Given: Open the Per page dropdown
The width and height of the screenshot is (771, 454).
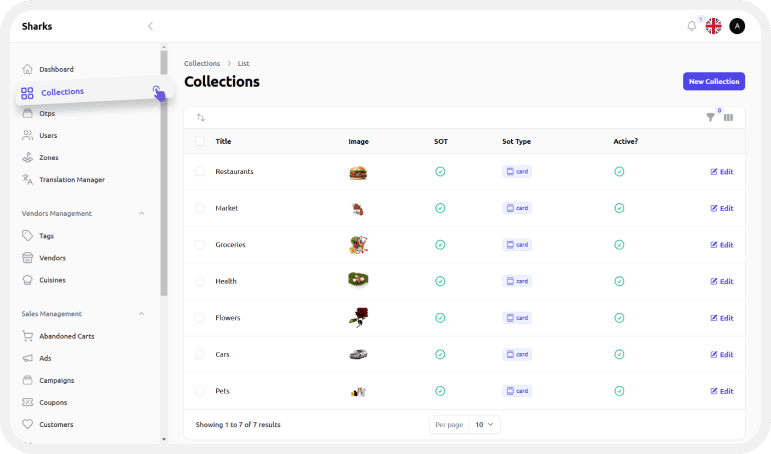Looking at the screenshot, I should tap(485, 424).
